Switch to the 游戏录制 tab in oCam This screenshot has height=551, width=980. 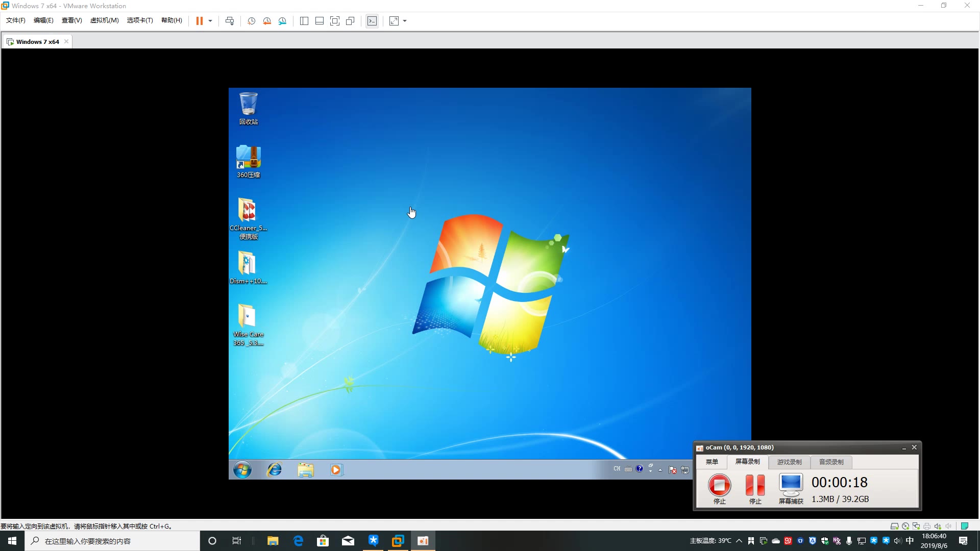coord(790,462)
